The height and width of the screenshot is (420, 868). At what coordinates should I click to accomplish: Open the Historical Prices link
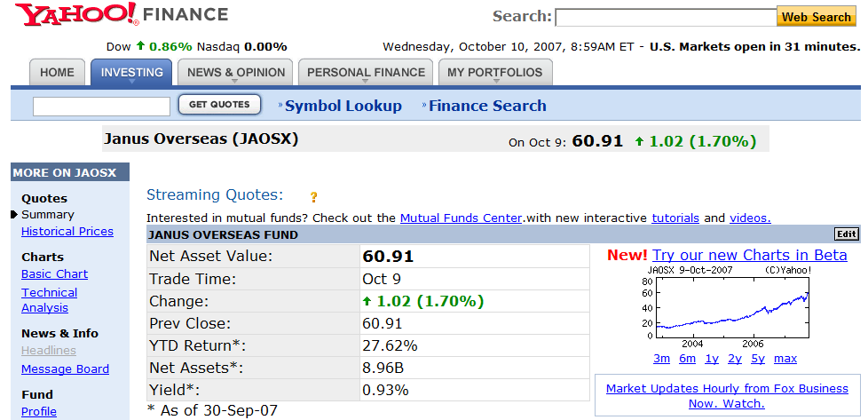pyautogui.click(x=67, y=232)
